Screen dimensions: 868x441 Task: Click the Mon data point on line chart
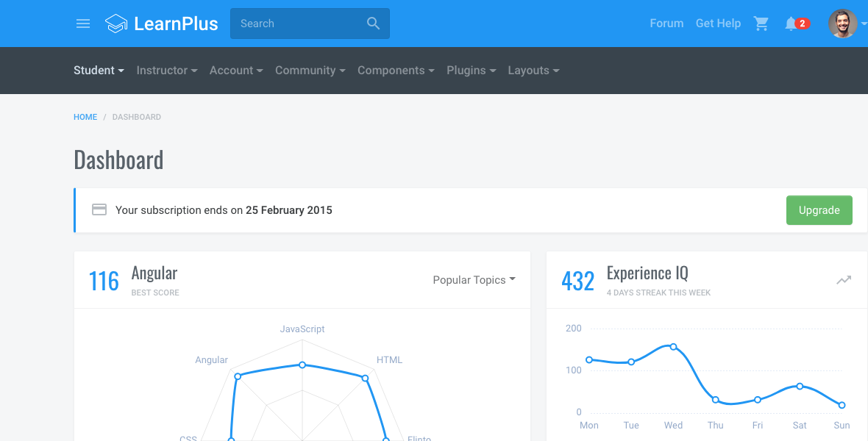589,359
